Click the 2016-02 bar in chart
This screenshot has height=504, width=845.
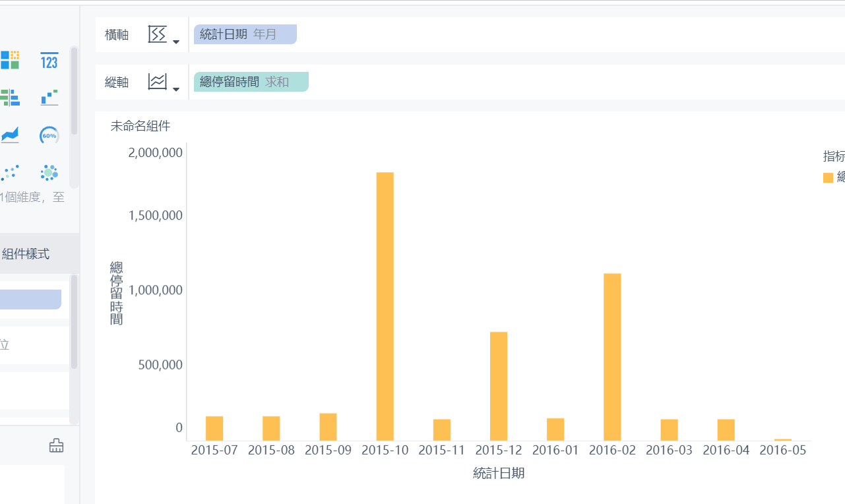(612, 356)
